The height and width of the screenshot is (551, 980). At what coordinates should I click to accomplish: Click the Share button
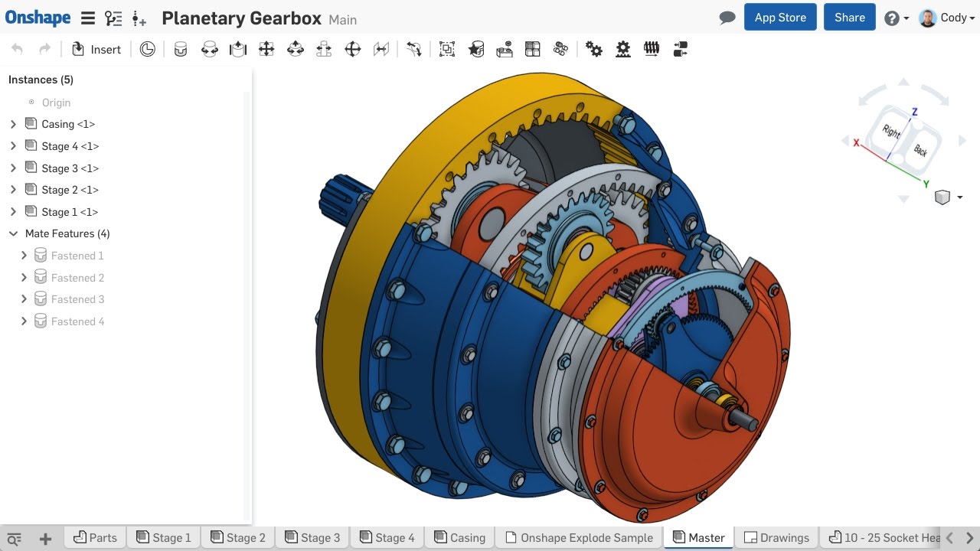pos(850,18)
